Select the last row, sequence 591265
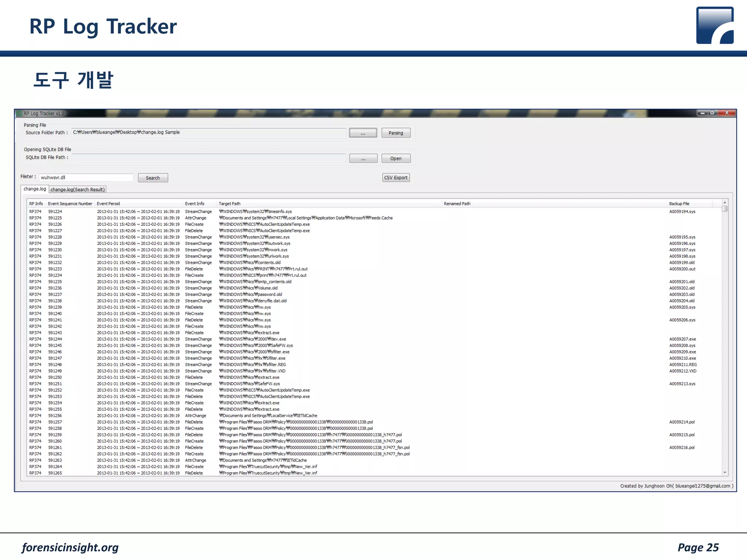The width and height of the screenshot is (747, 560). (374, 473)
